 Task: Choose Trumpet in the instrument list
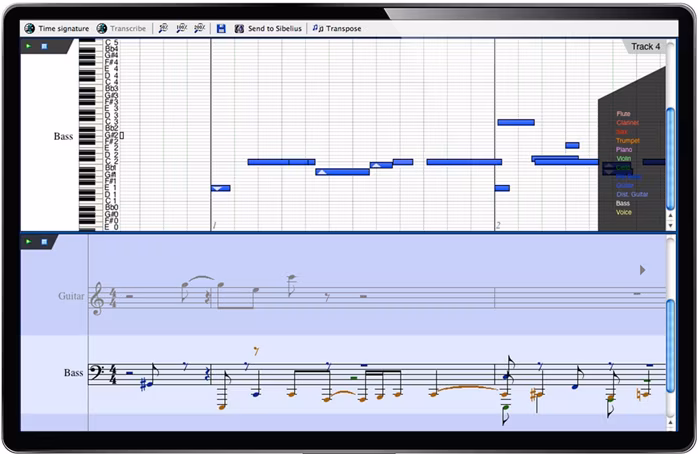[x=628, y=141]
